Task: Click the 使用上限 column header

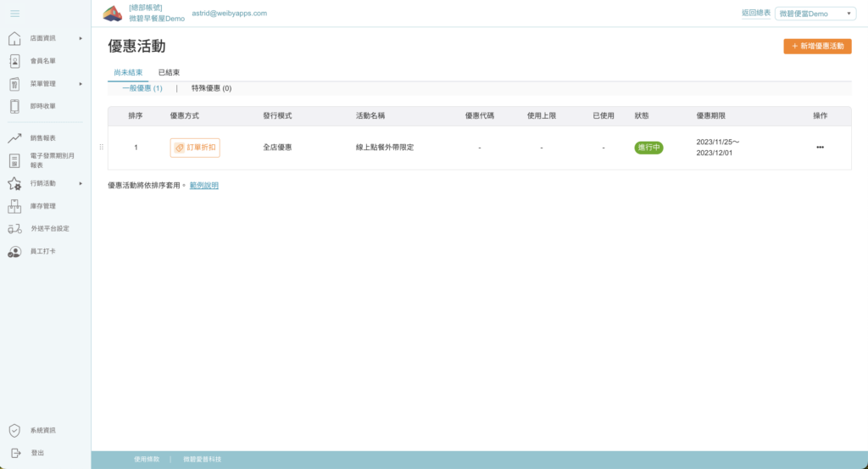Action: (542, 115)
